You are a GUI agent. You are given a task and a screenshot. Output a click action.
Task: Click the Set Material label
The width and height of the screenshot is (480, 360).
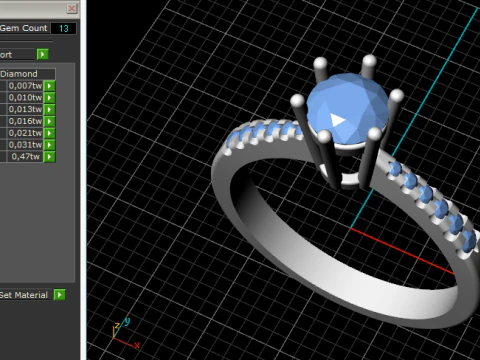pyautogui.click(x=24, y=295)
